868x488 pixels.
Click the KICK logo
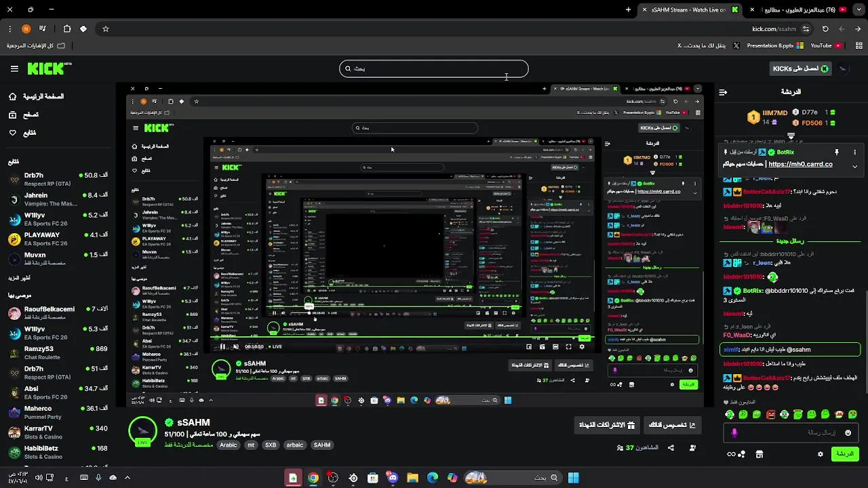pyautogui.click(x=50, y=68)
